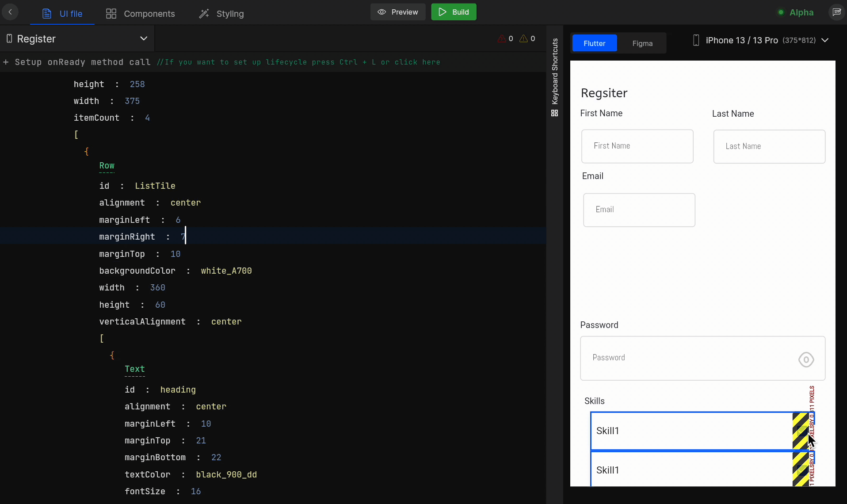This screenshot has height=504, width=847.
Task: Open the chat messages icon
Action: coord(836,12)
